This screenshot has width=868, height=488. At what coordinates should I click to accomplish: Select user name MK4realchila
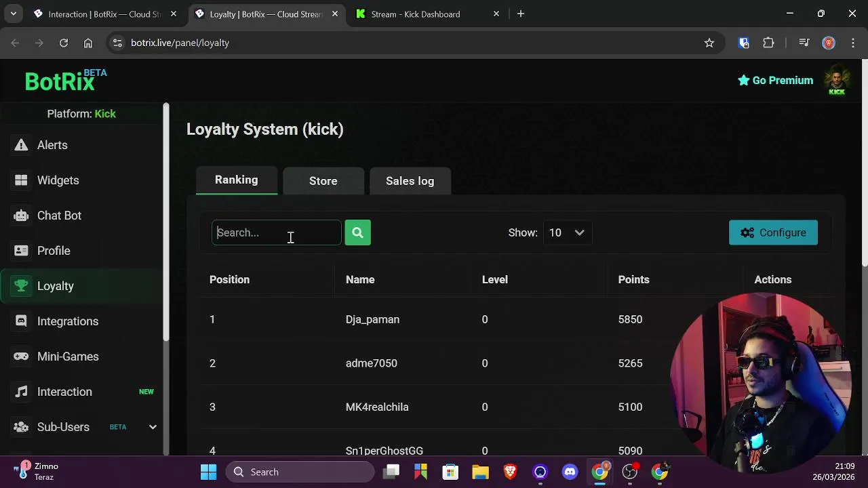pyautogui.click(x=377, y=407)
